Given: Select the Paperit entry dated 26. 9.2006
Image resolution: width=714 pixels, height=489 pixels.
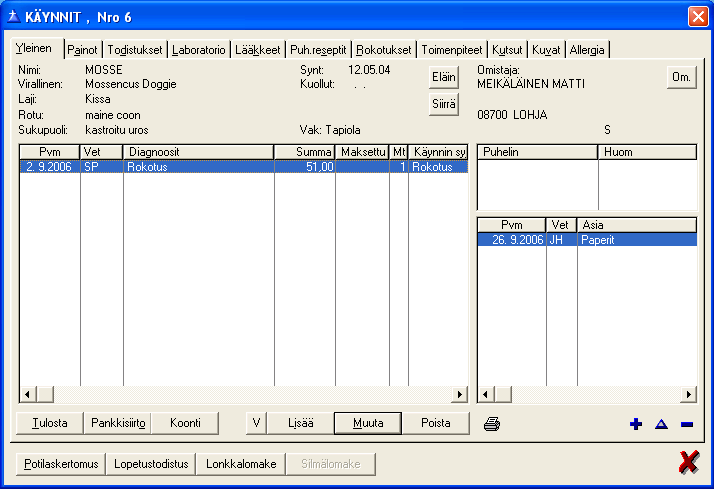Looking at the screenshot, I should (x=587, y=239).
